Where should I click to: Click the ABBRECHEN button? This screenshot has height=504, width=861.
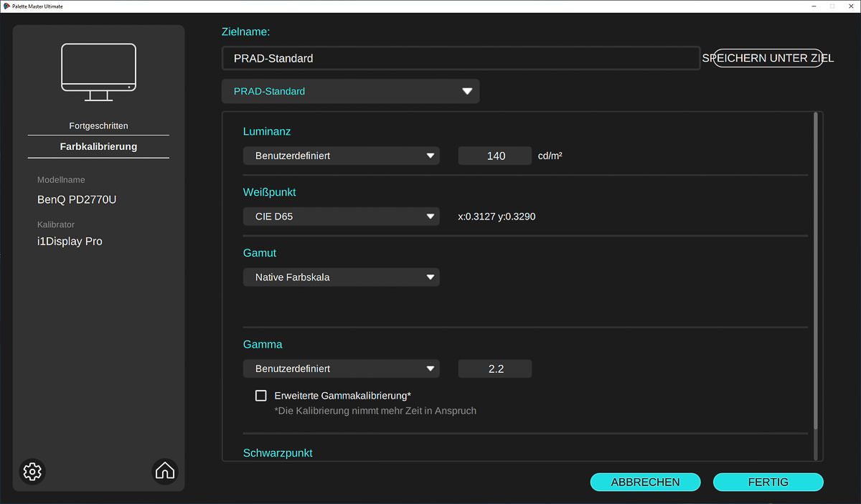click(645, 482)
